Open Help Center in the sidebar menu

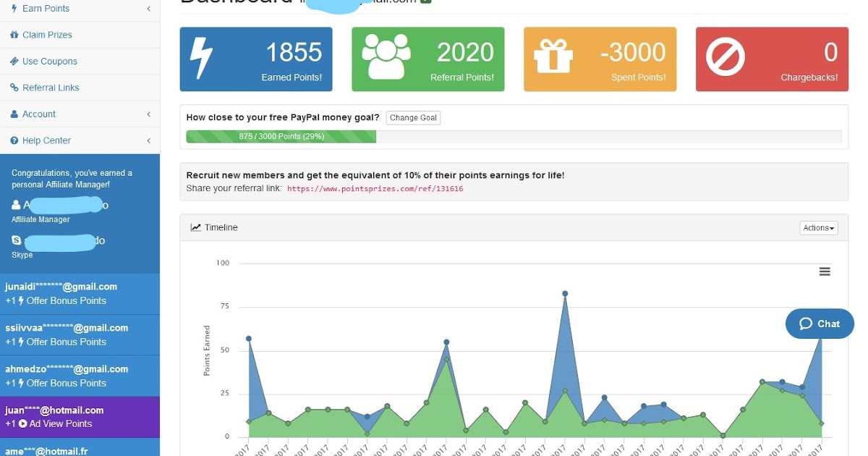[x=80, y=140]
